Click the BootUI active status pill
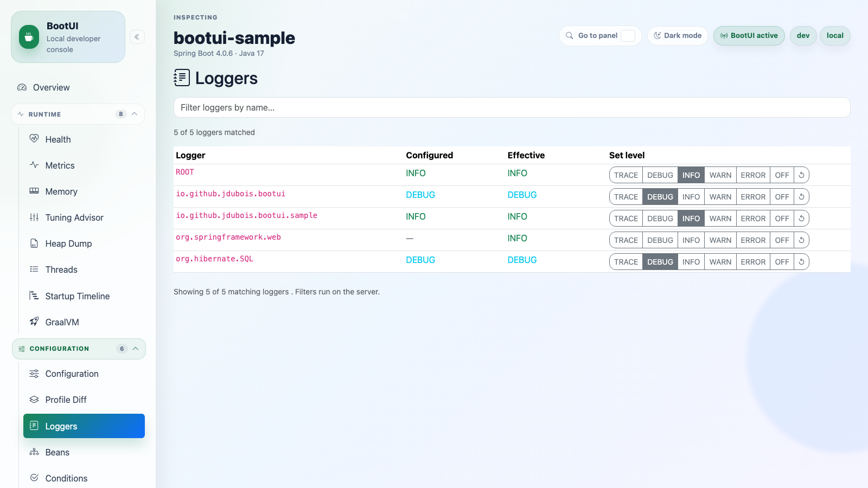The width and height of the screenshot is (868, 488). (749, 36)
